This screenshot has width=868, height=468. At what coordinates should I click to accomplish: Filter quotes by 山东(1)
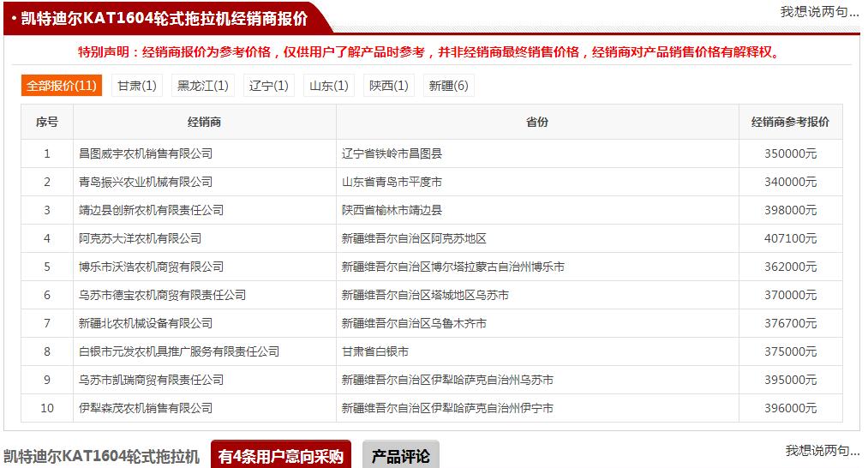[x=329, y=86]
